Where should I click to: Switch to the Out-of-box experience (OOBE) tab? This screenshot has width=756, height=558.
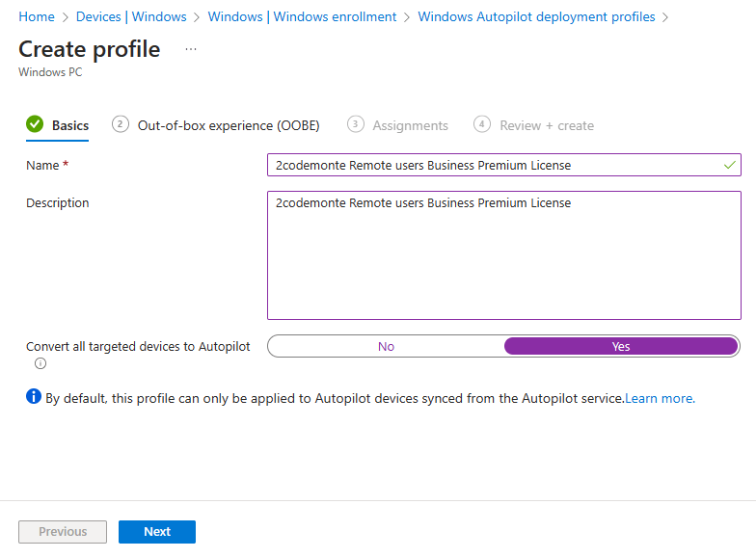pos(229,125)
